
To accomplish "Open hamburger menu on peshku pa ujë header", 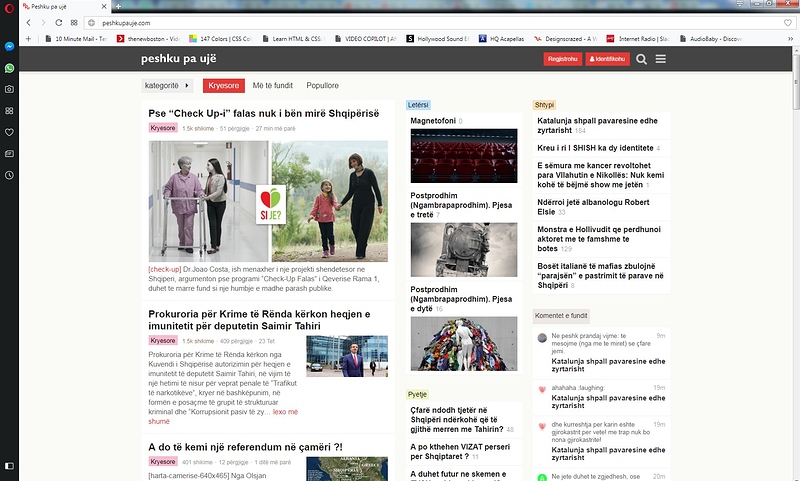I will pos(661,59).
